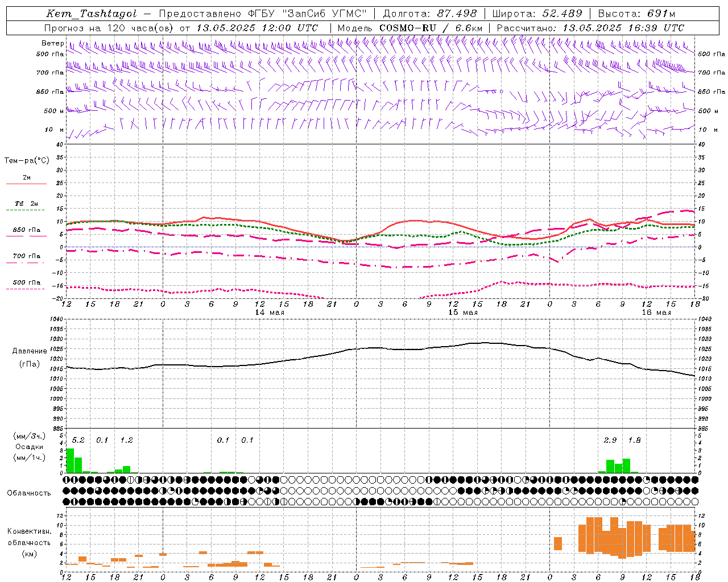This screenshot has height=582, width=728.
Task: Click the (км) convective cloud unit label
Action: click(29, 554)
